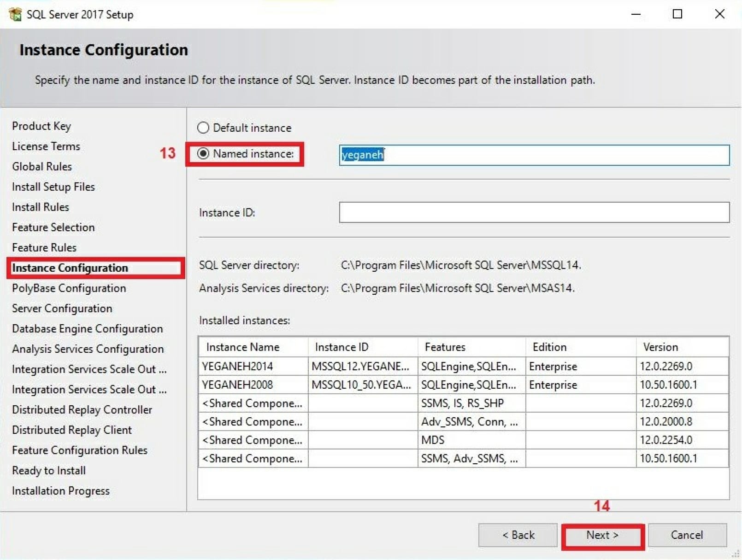
Task: Open the Product Key step
Action: (41, 126)
